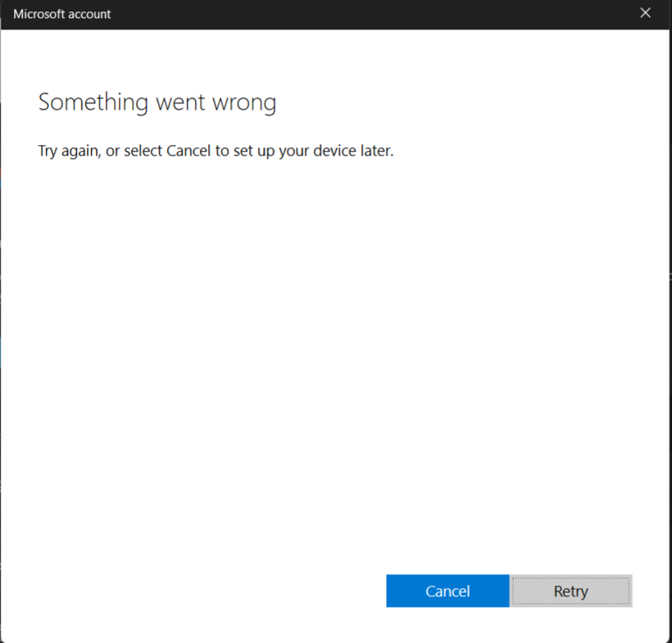Click the "Microsoft account" window title
Image resolution: width=672 pixels, height=643 pixels.
tap(62, 14)
